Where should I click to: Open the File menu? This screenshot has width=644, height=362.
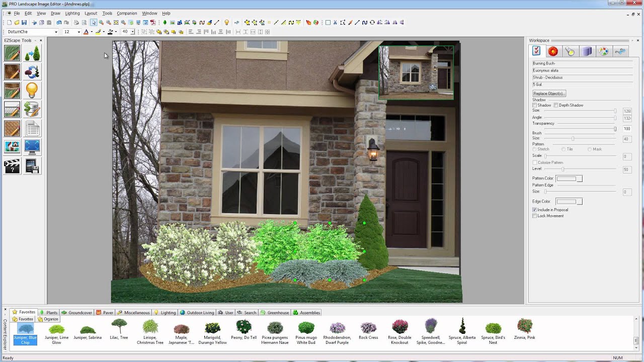tap(17, 13)
